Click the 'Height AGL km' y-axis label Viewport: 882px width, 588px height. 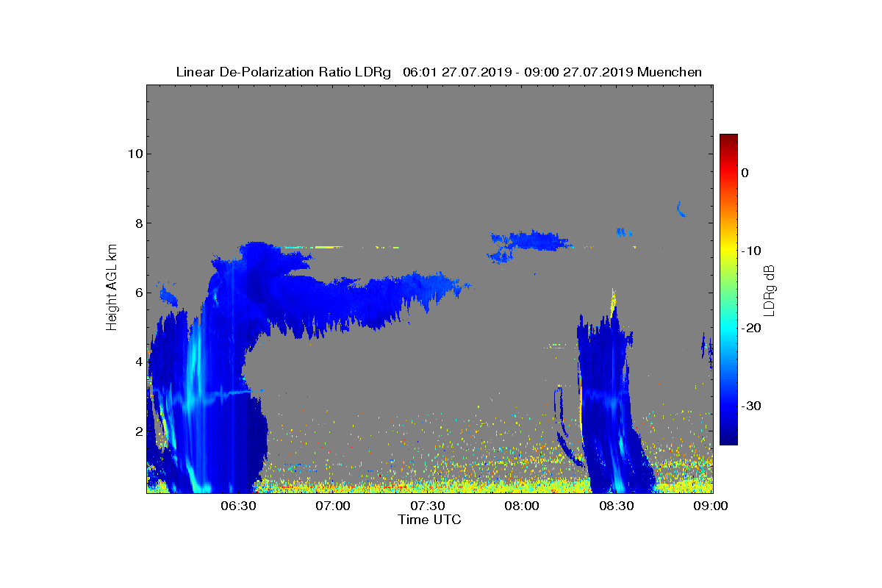[112, 288]
